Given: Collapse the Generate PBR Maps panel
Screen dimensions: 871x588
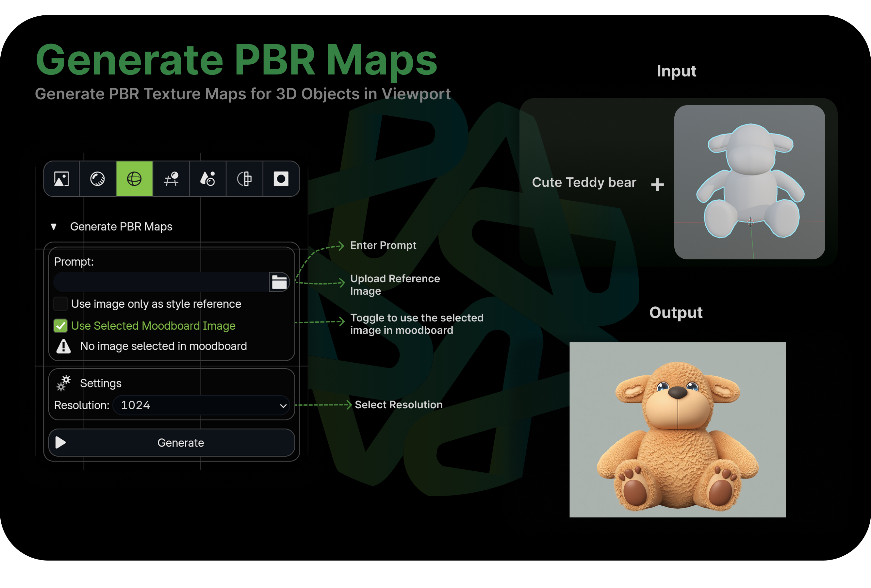Looking at the screenshot, I should coord(54,227).
